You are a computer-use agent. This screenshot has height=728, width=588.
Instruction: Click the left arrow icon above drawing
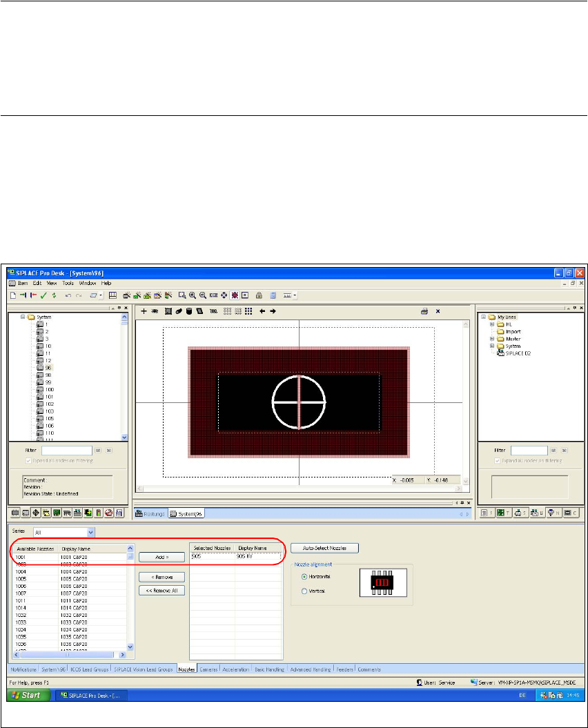(262, 311)
